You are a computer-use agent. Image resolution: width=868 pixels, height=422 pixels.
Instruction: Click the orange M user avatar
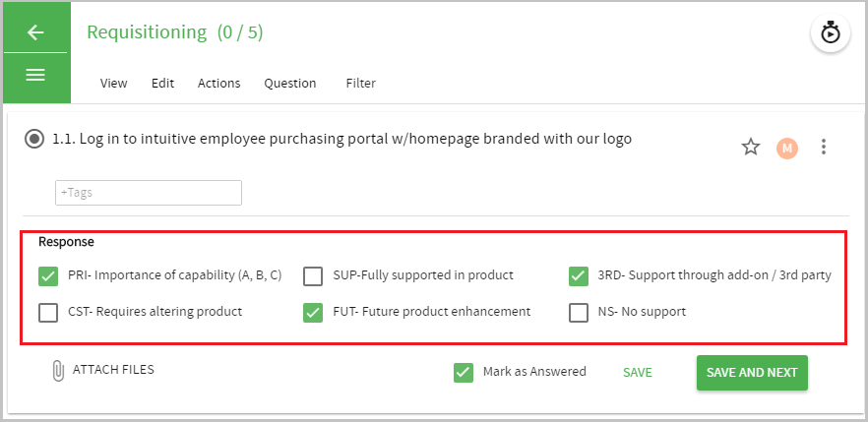pyautogui.click(x=786, y=149)
